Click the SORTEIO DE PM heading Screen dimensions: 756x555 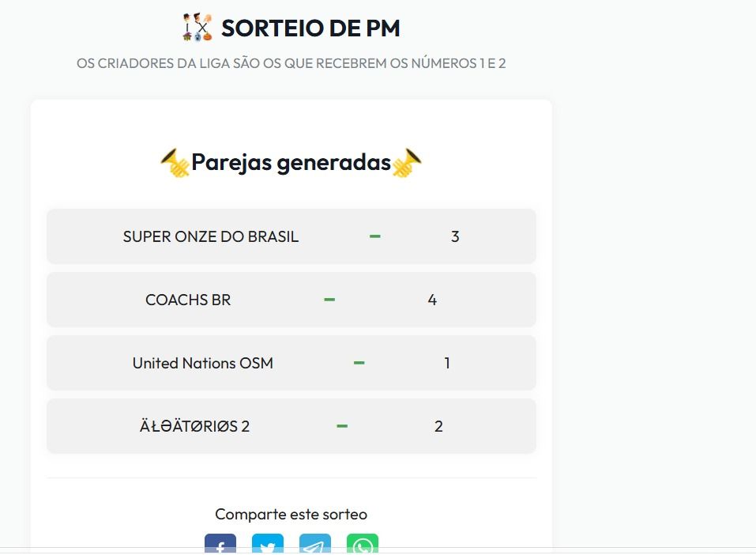[311, 26]
